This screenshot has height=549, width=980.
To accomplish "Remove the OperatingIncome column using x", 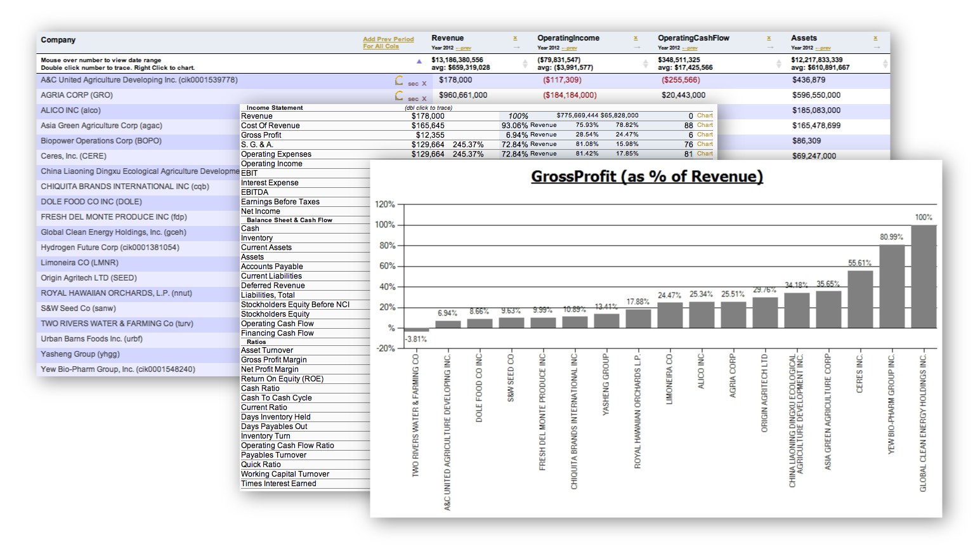I will pyautogui.click(x=636, y=38).
